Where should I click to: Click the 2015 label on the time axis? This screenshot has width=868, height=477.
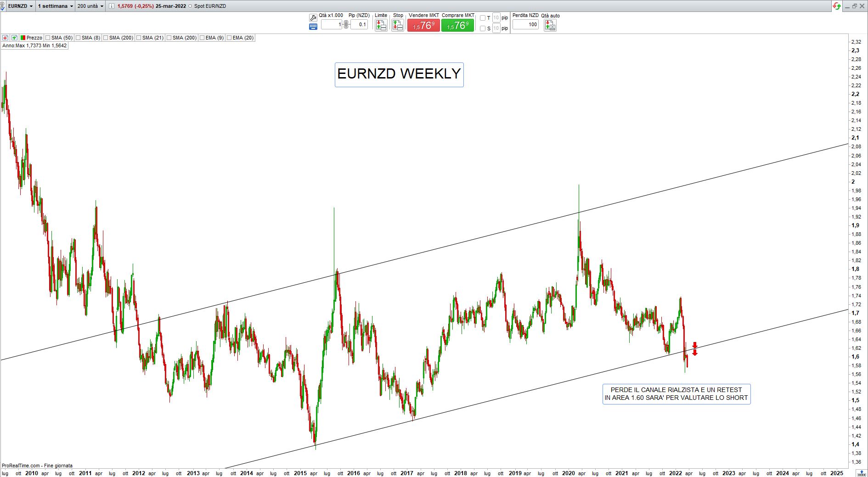coord(300,473)
